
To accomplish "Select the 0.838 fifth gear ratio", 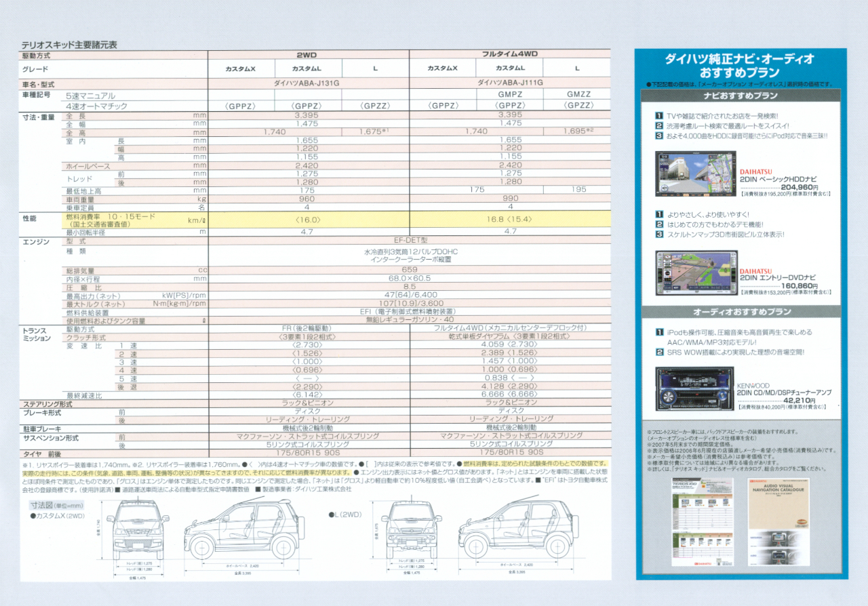I will click(496, 378).
